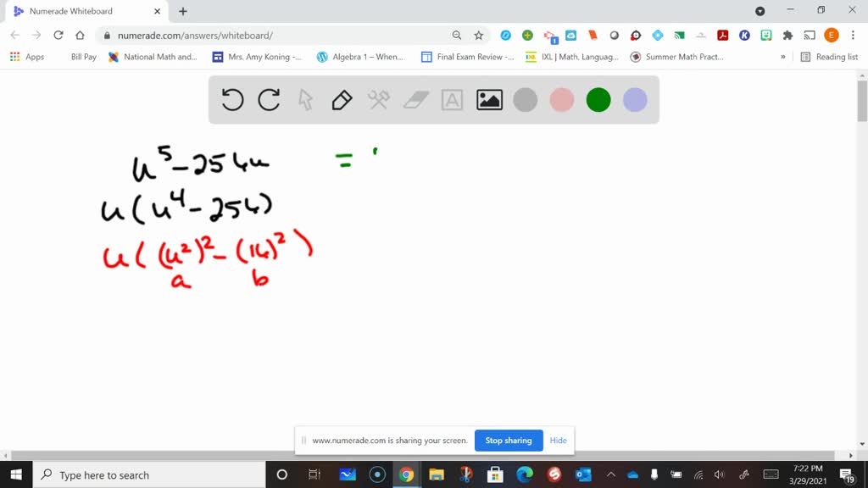The image size is (868, 488).
Task: Click the Redo icon
Action: (x=269, y=99)
